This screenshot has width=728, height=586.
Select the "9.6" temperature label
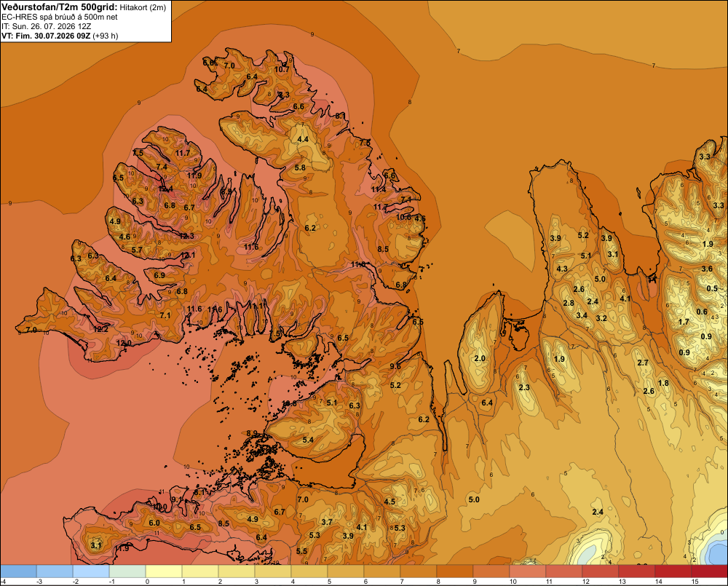pos(395,366)
